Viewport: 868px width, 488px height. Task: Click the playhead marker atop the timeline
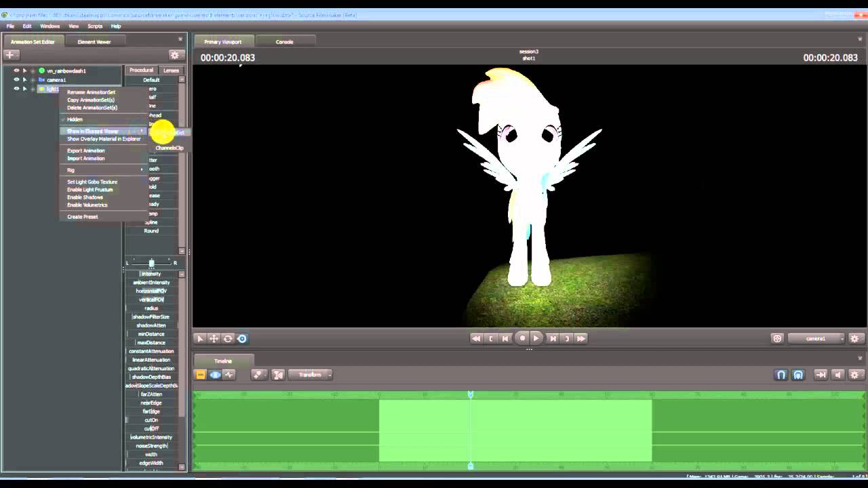coord(470,394)
